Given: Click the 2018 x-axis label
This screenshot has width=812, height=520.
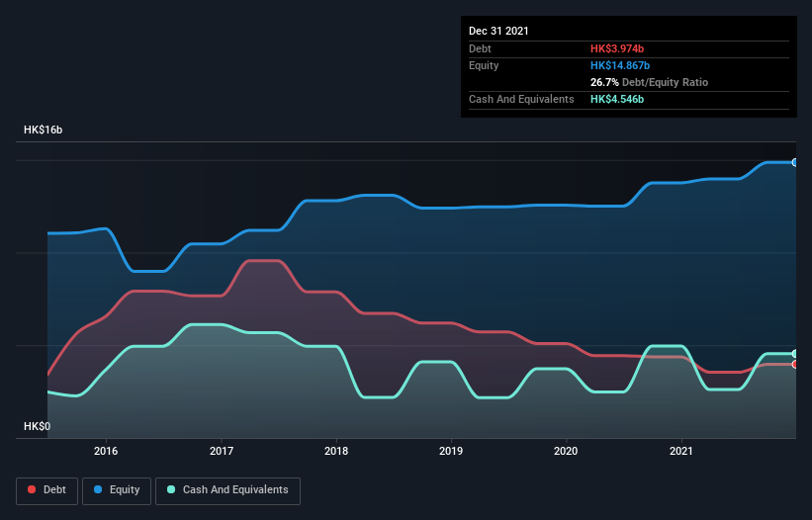Looking at the screenshot, I should click(336, 451).
